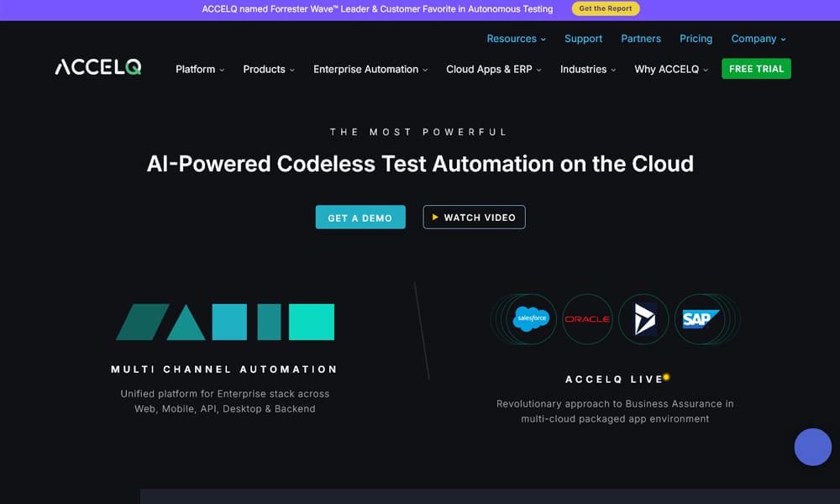Click the SAP logo circle
This screenshot has height=504, width=840.
tap(699, 319)
